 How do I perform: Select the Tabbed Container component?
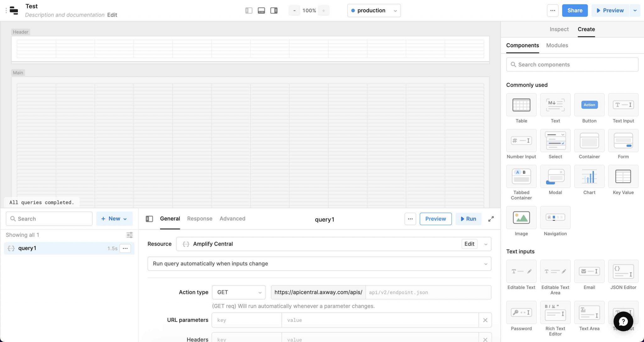click(x=521, y=177)
